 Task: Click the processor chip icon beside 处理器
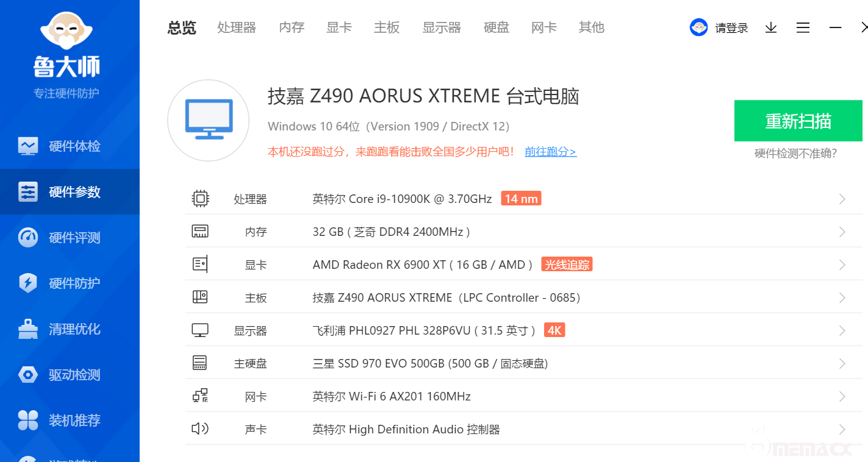pos(200,198)
